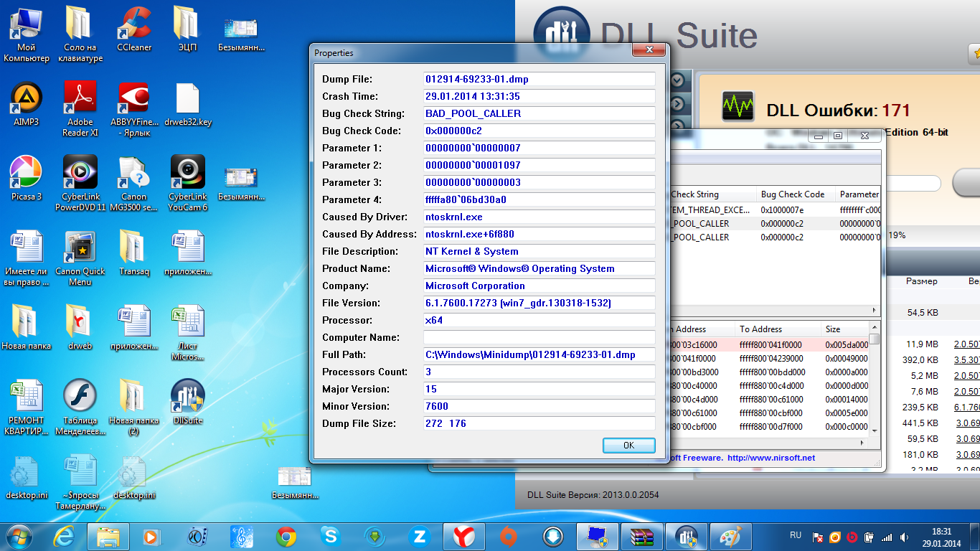Click the RU language indicator
The height and width of the screenshot is (551, 980).
point(795,535)
